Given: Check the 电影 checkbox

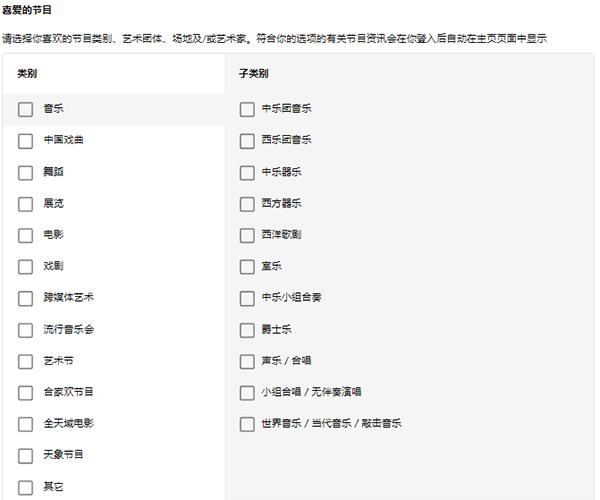Looking at the screenshot, I should pos(25,235).
